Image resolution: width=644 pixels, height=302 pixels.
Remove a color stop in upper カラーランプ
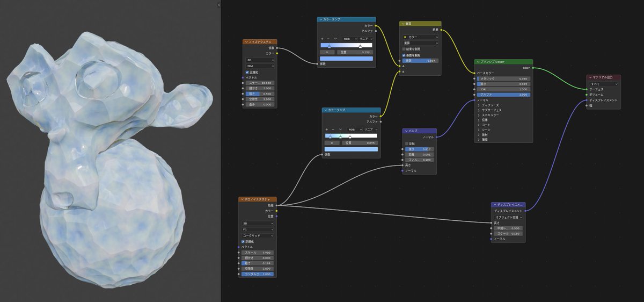click(328, 39)
